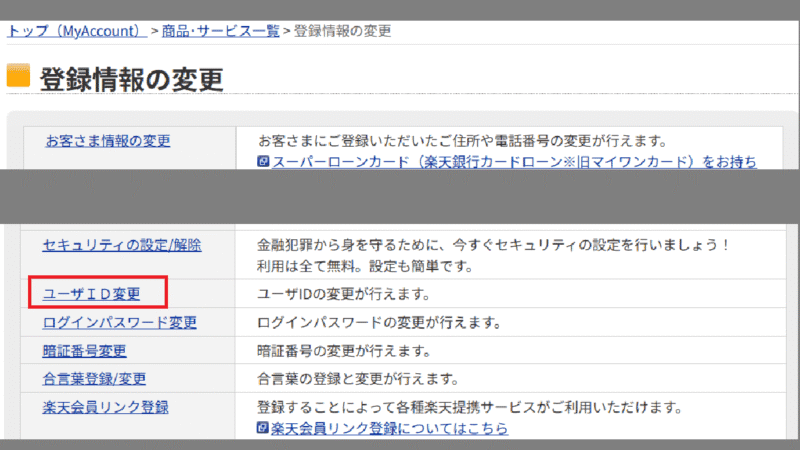Viewport: 800px width, 450px height.
Task: Click the text 暗証番号の変更が行えます。
Action: pos(344,351)
